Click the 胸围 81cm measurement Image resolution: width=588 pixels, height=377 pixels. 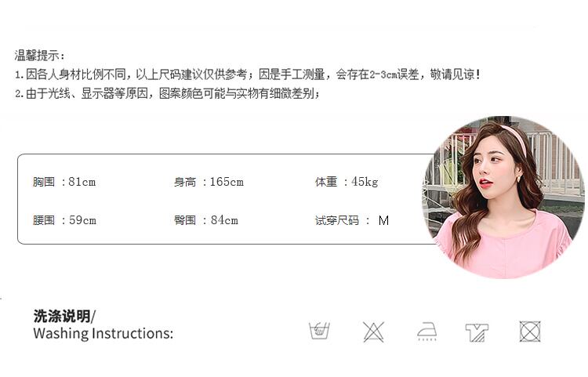(64, 182)
